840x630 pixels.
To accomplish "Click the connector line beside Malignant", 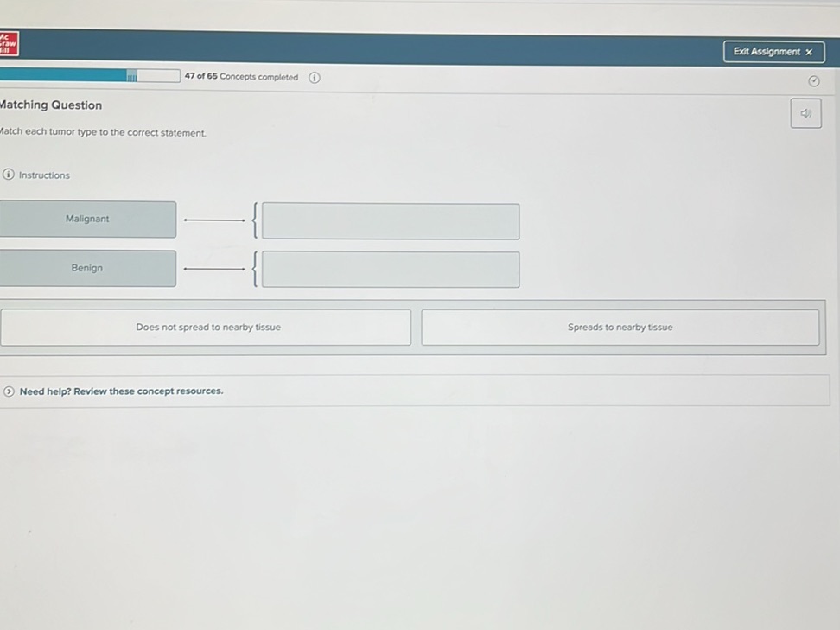I will coord(214,220).
